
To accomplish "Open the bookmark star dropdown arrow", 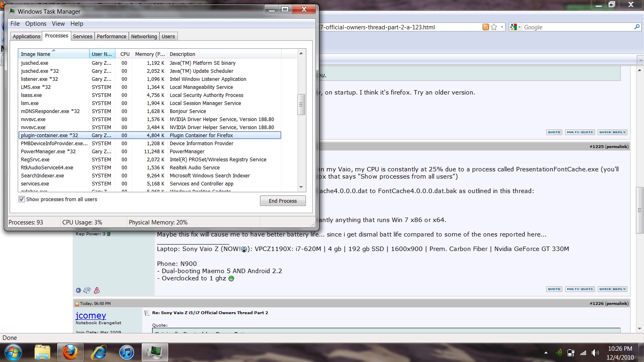I will (x=502, y=27).
